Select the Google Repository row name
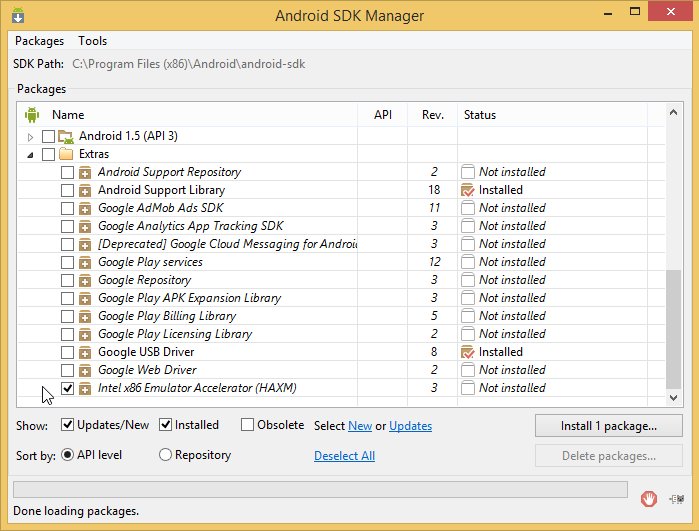 [144, 280]
